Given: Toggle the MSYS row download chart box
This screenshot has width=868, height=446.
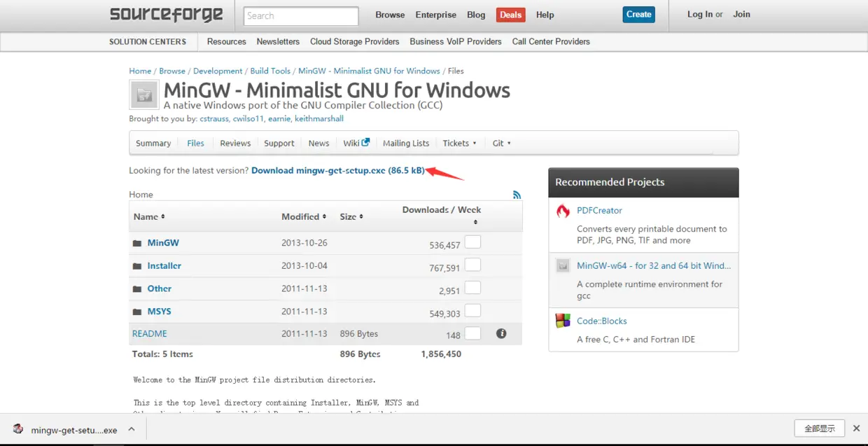Looking at the screenshot, I should click(472, 310).
